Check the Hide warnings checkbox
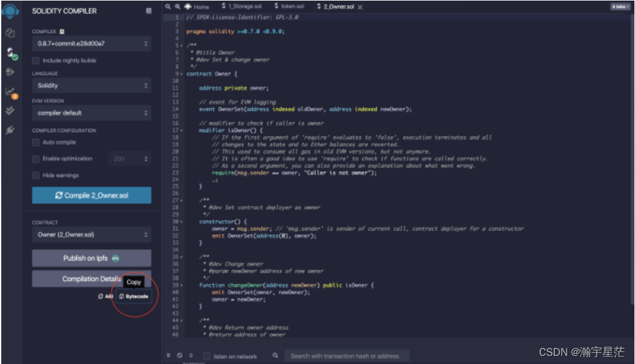The height and width of the screenshot is (364, 635). pyautogui.click(x=36, y=175)
